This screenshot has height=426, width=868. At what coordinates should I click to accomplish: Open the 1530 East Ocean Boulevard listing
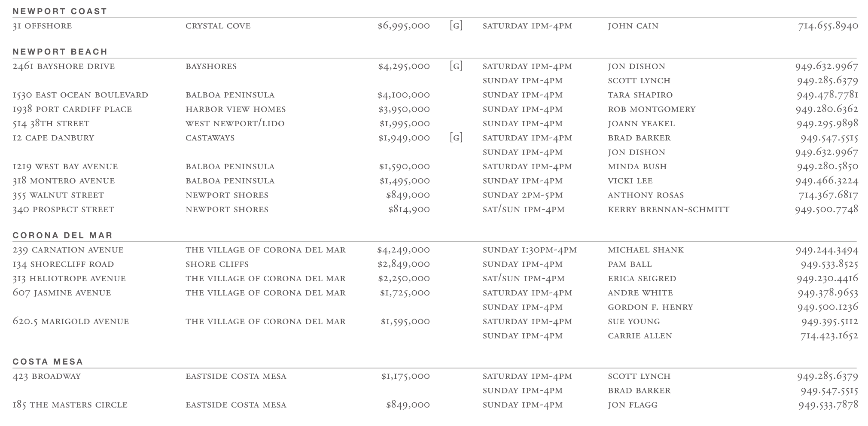tap(80, 95)
